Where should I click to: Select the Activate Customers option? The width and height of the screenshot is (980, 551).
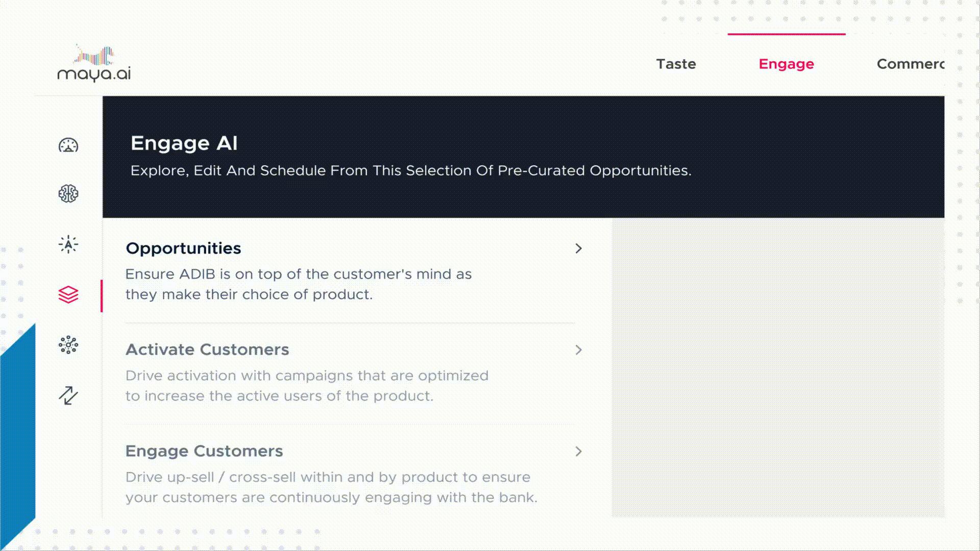207,350
